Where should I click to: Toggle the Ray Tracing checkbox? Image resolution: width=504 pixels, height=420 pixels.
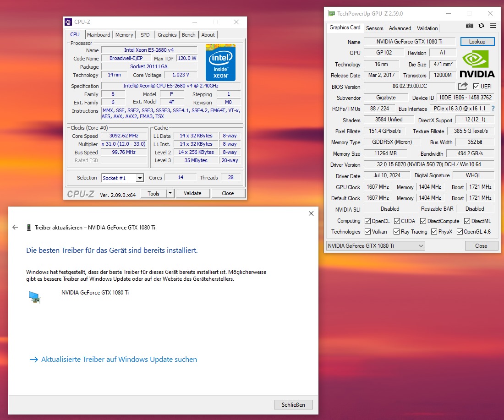coord(397,232)
